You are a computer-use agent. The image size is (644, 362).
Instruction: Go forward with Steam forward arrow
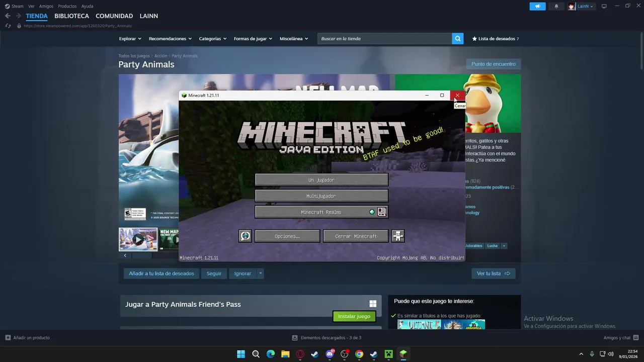pyautogui.click(x=18, y=16)
